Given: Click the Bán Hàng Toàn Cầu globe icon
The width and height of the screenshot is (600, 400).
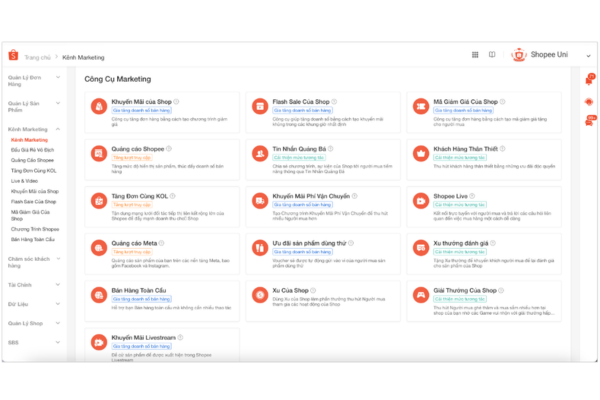Looking at the screenshot, I should 99,295.
